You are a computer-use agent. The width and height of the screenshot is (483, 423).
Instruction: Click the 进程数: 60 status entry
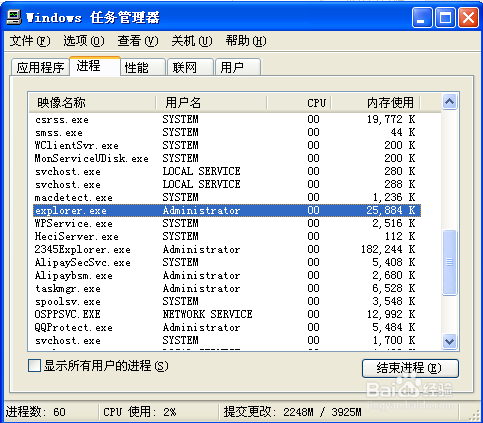(x=36, y=412)
